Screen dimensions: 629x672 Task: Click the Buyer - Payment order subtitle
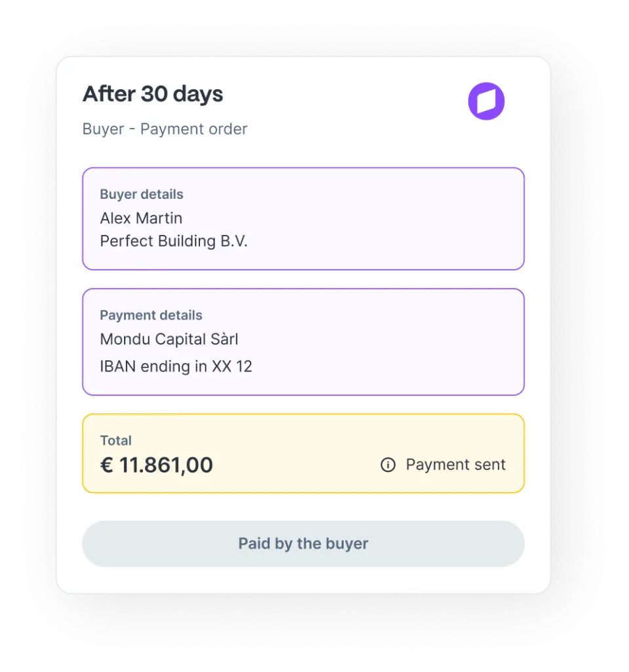coord(165,129)
